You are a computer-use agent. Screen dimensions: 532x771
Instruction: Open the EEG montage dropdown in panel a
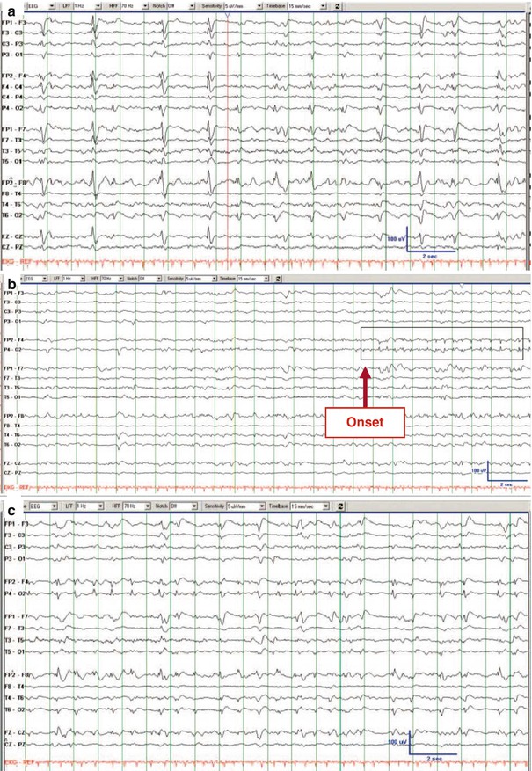click(35, 5)
